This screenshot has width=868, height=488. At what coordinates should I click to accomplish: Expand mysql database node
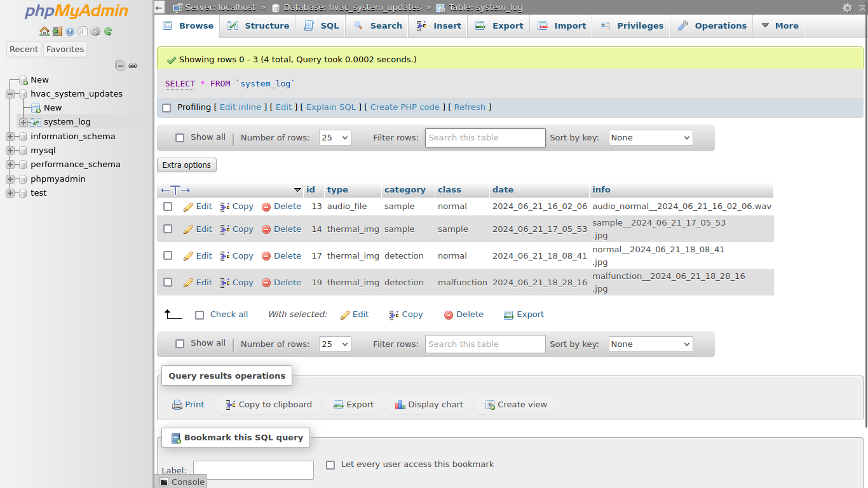[10, 151]
